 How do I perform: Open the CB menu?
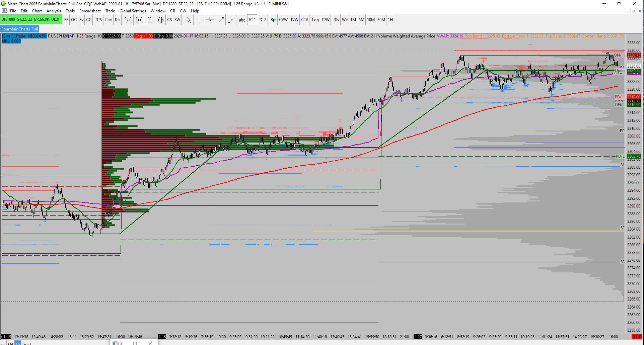pos(173,11)
